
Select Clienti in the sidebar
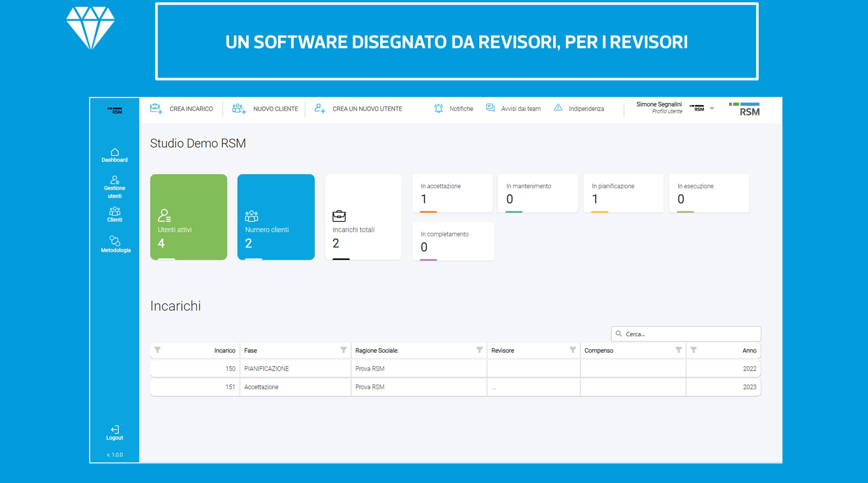(x=115, y=214)
